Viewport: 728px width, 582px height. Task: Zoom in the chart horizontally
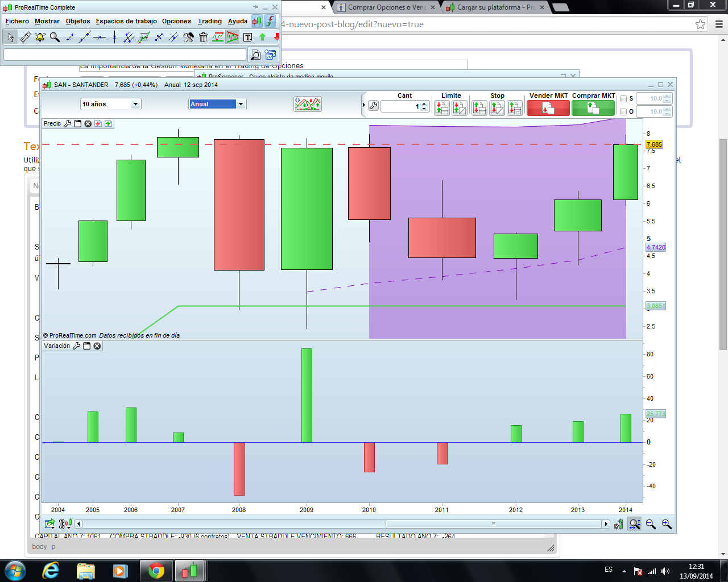click(667, 524)
